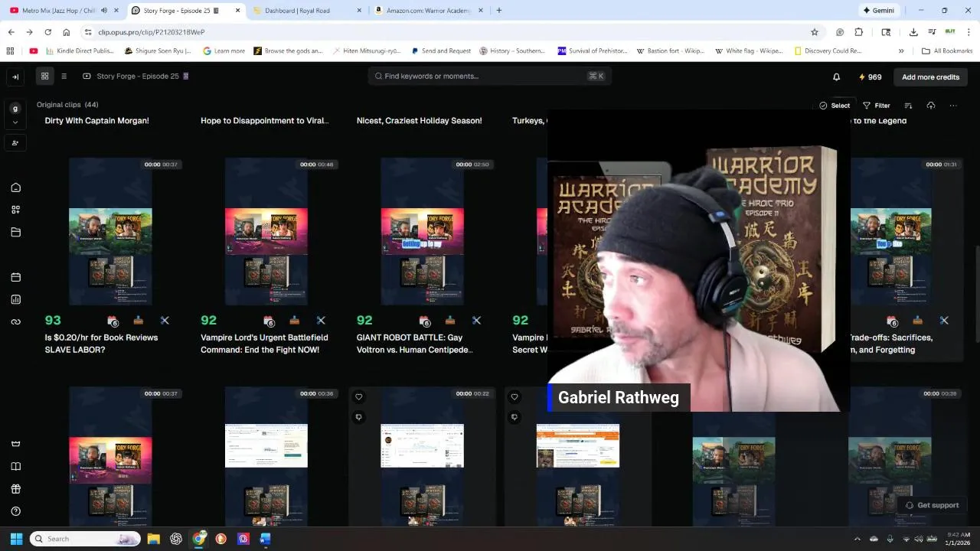Open the help question mark icon
This screenshot has width=980, height=551.
point(15,511)
